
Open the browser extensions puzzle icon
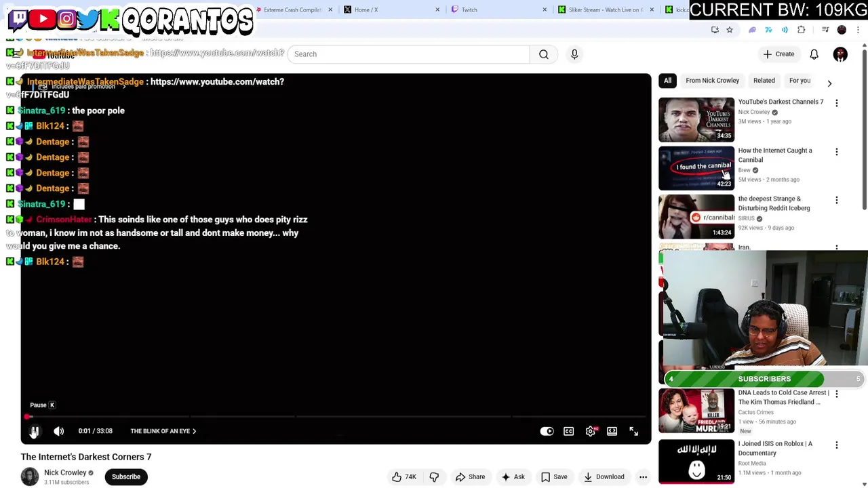802,30
